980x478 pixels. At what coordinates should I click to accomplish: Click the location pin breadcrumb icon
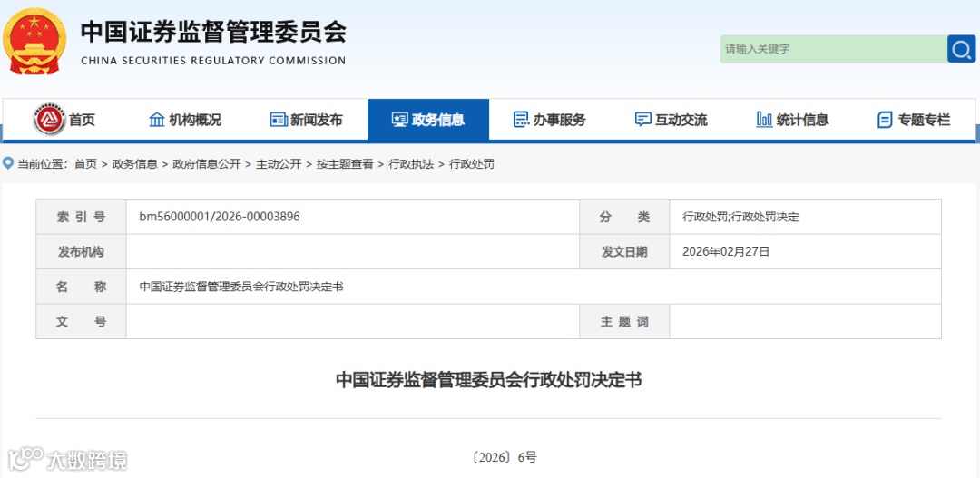point(8,163)
